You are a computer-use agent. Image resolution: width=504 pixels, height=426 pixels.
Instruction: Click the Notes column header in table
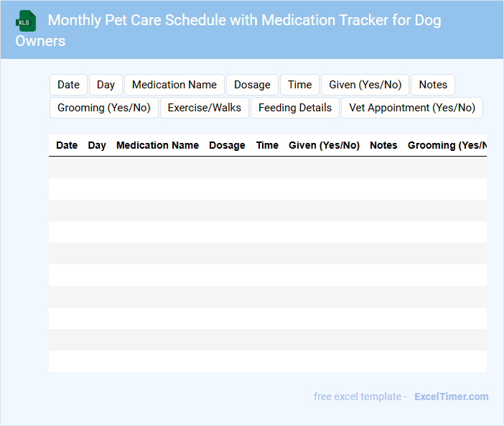point(383,145)
